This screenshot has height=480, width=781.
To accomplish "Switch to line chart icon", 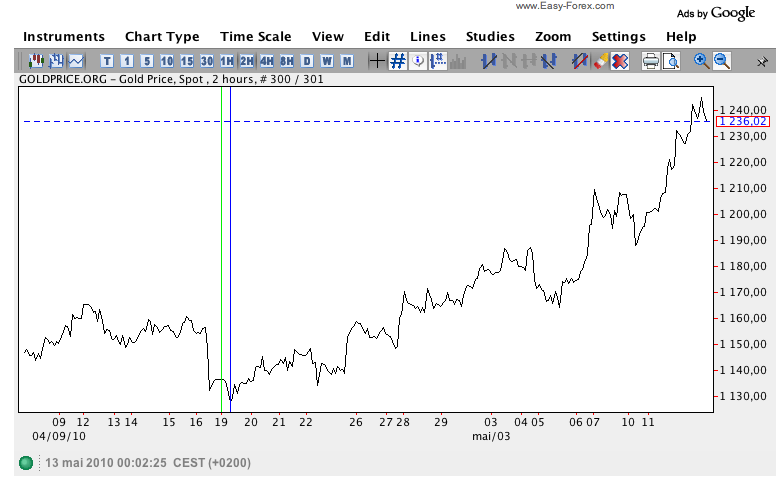I will tap(77, 61).
